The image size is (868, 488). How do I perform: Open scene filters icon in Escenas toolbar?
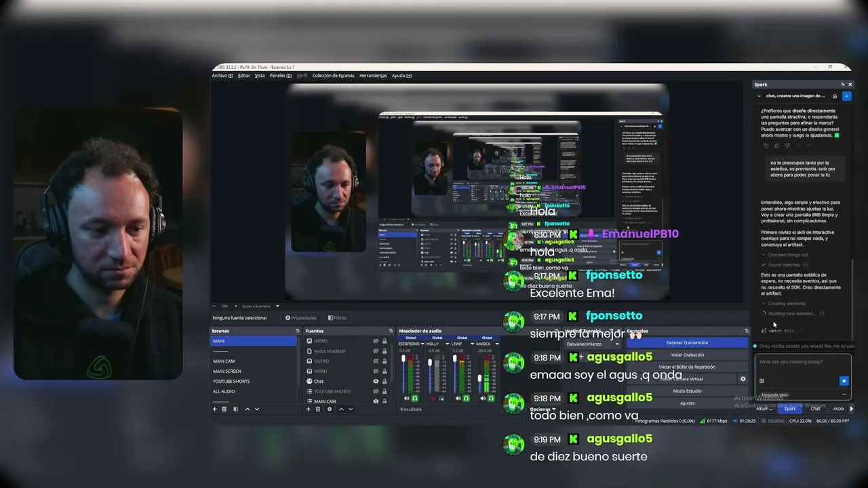(x=235, y=409)
